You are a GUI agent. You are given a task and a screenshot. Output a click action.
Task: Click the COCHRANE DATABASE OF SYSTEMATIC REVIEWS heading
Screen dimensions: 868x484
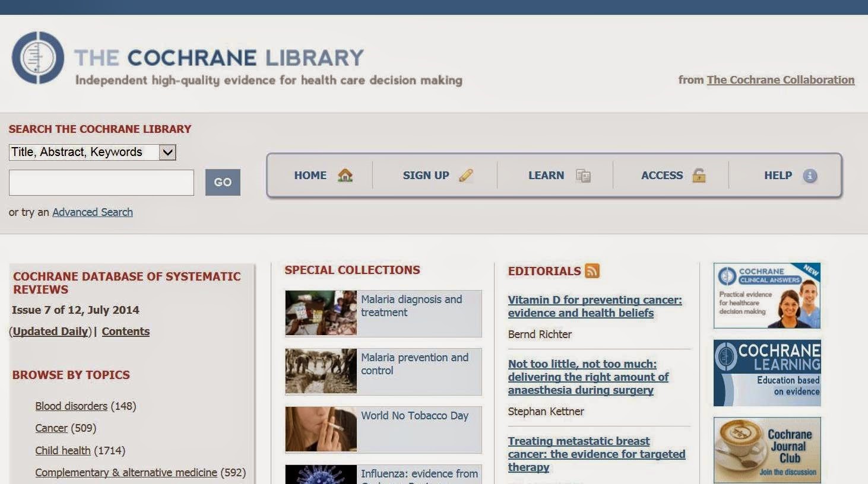tap(127, 283)
